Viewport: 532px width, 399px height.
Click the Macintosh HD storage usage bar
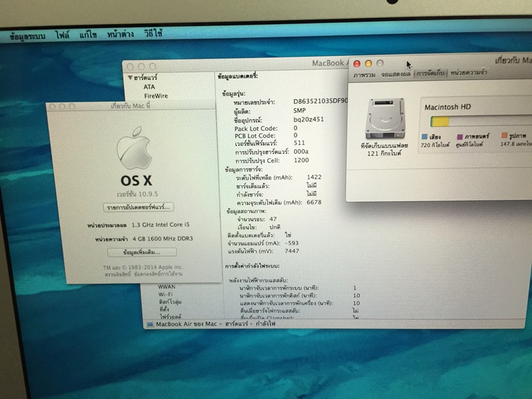pyautogui.click(x=481, y=121)
